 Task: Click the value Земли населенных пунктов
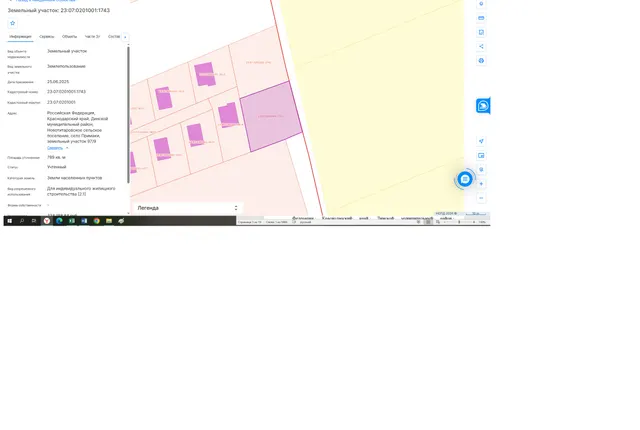pos(75,178)
